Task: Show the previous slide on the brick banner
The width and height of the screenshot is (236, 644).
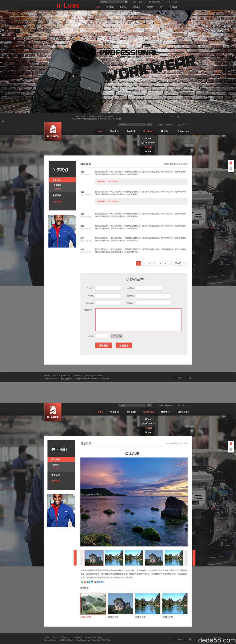Action: (6, 64)
